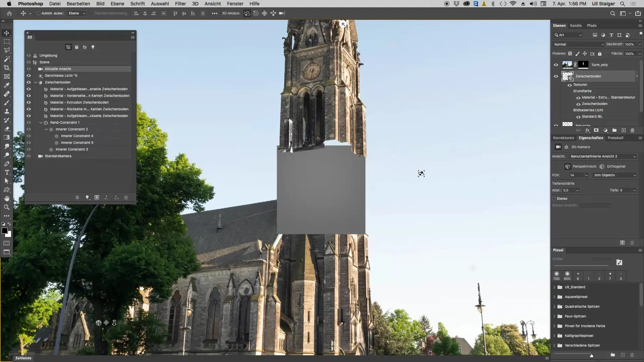The width and height of the screenshot is (644, 362).
Task: Open Ansicht Benutzerdefinierte Ansicht 2 dropdown
Action: click(x=603, y=157)
